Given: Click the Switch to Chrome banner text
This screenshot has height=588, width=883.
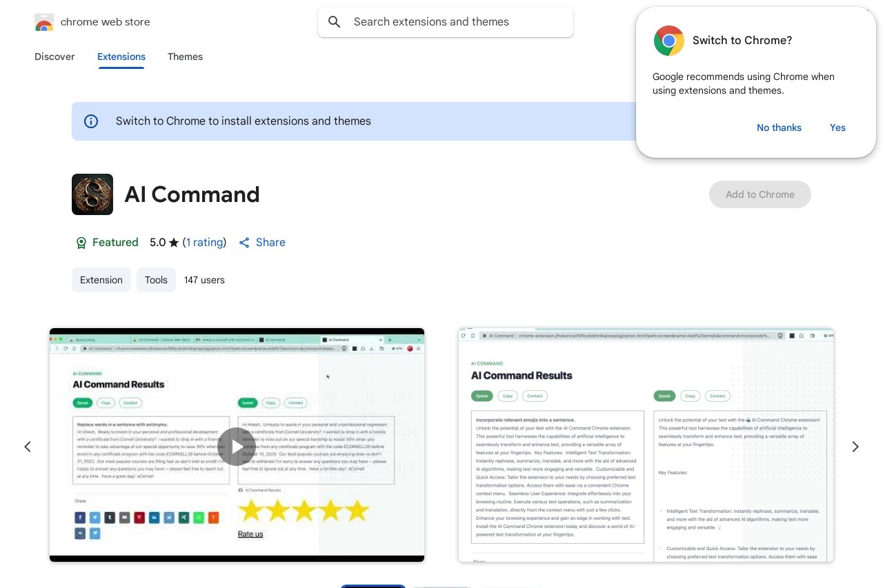Looking at the screenshot, I should coord(244,121).
